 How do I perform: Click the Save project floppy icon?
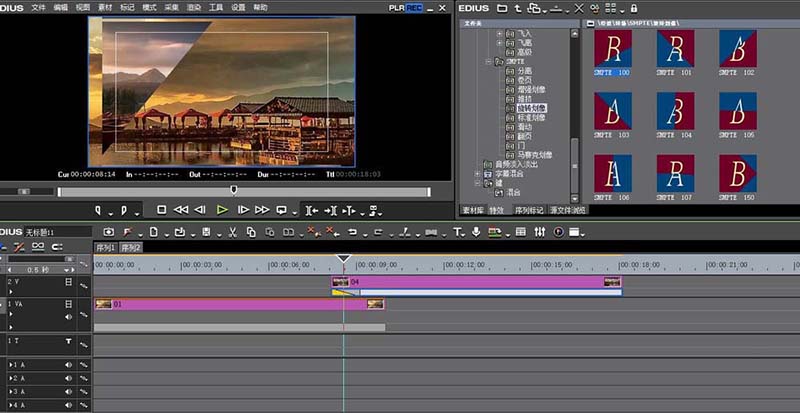(x=205, y=232)
